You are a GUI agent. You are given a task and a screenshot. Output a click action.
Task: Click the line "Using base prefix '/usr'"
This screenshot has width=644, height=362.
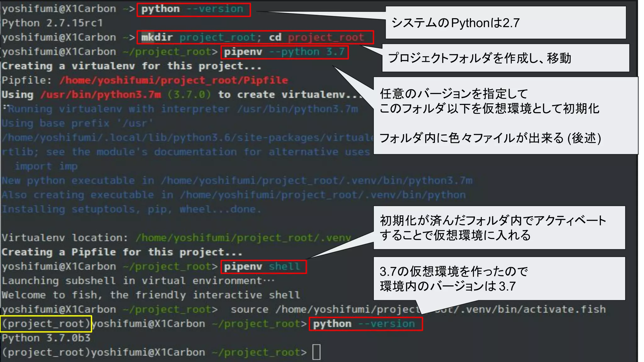coord(77,123)
